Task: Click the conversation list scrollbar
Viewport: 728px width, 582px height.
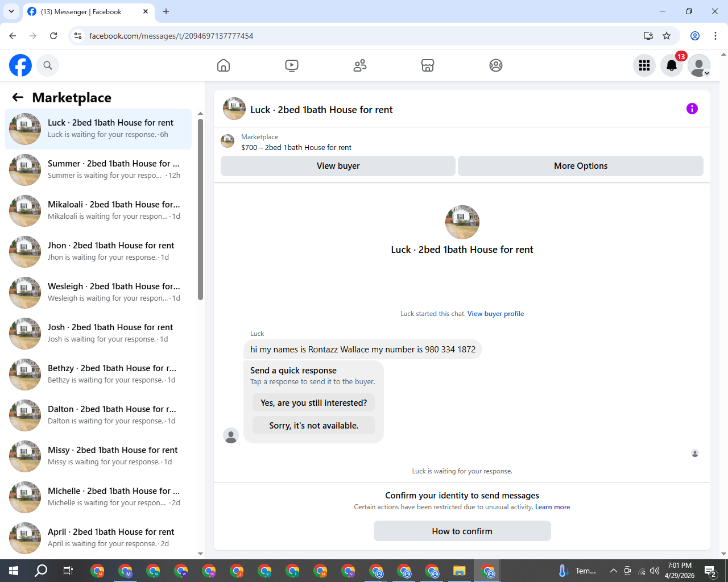Action: (200, 209)
